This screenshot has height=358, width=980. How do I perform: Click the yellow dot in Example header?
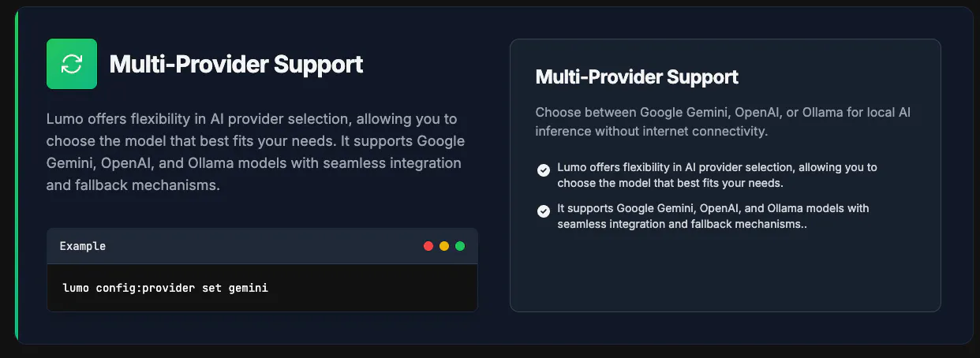click(x=444, y=246)
